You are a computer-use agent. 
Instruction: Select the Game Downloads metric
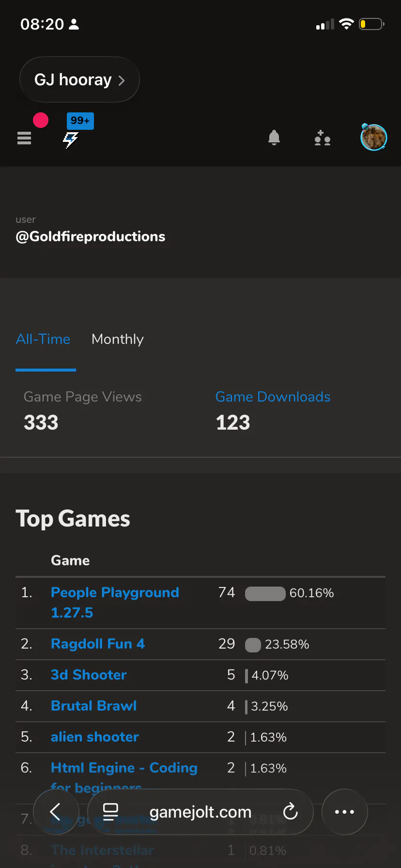pyautogui.click(x=273, y=397)
